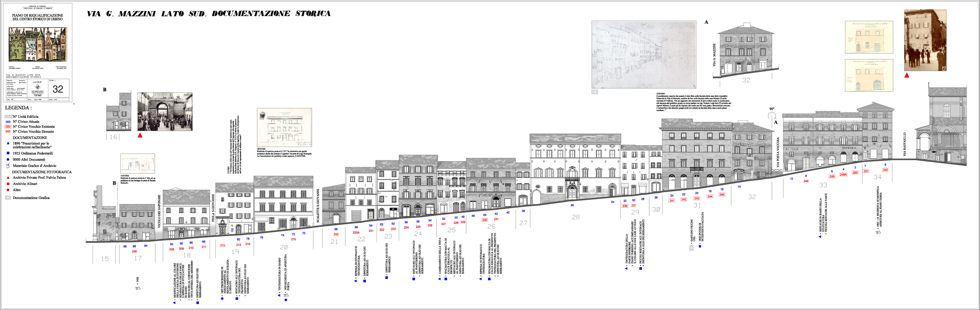Click the blue circle beside 0000 Altri Documenti
Viewport: 980px width, 310px height.
pos(8,159)
